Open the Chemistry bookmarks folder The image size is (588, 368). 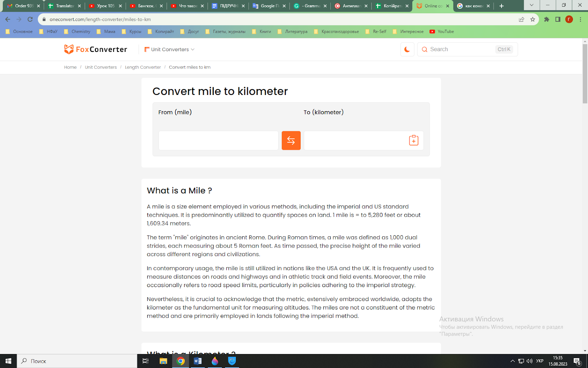pos(77,32)
